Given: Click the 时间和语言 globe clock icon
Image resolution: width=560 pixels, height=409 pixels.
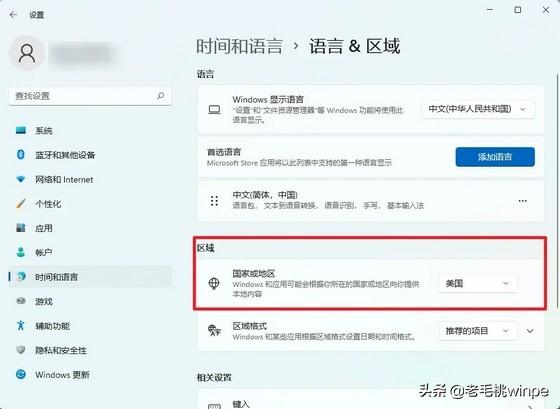Looking at the screenshot, I should [21, 276].
